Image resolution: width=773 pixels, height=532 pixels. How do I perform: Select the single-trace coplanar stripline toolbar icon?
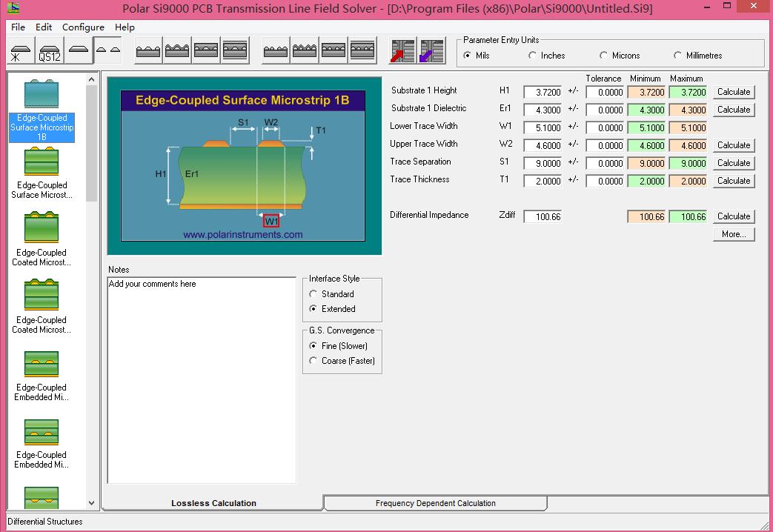pyautogui.click(x=235, y=51)
